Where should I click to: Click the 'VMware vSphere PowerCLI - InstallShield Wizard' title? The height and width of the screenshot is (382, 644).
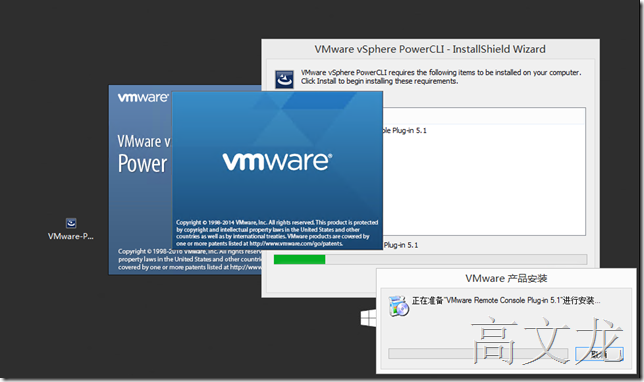[x=430, y=49]
